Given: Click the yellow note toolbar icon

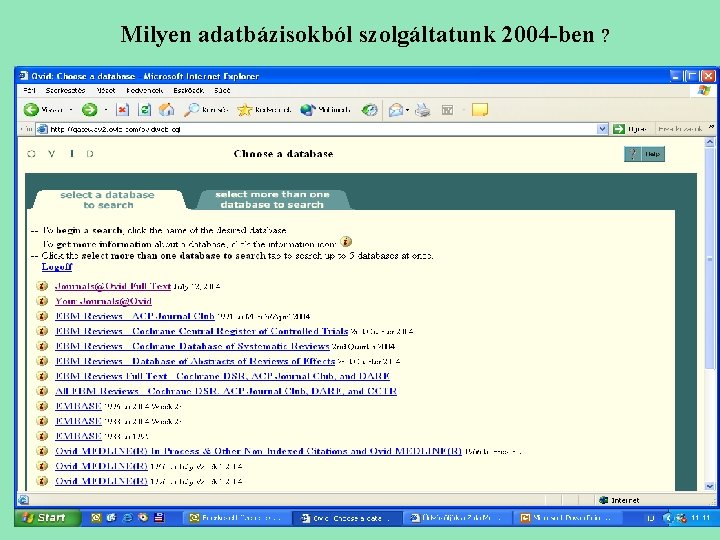Looking at the screenshot, I should (479, 110).
